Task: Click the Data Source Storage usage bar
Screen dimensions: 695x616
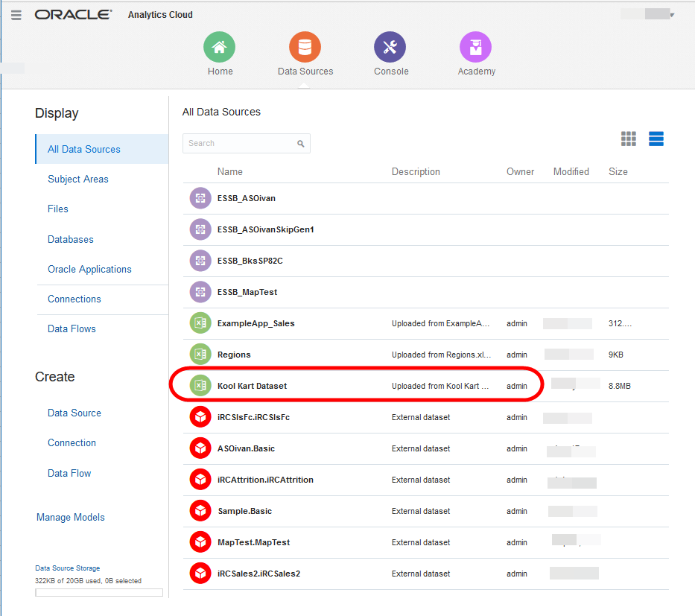Action: pos(98,592)
